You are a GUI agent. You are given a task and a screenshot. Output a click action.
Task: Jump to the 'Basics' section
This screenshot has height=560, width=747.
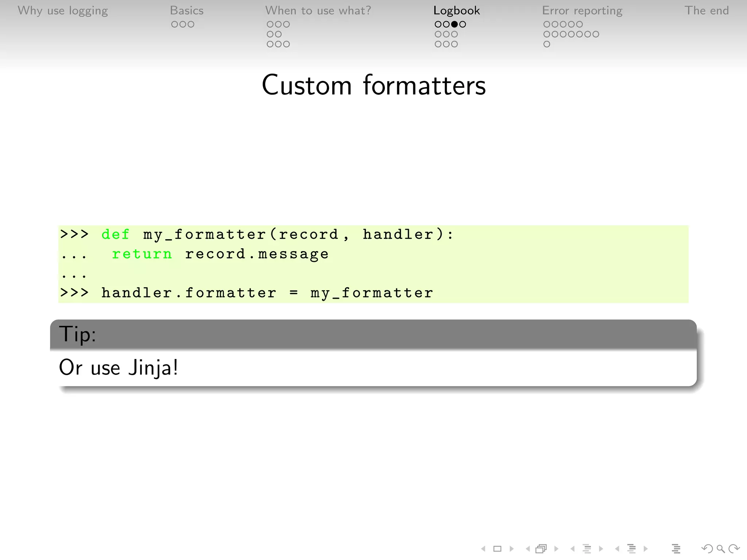pos(187,10)
